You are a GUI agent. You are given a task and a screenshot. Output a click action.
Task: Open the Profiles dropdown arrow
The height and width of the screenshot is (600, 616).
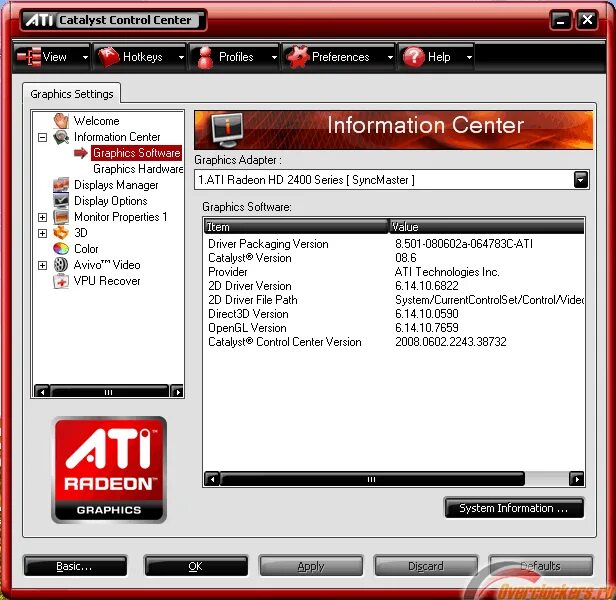point(274,57)
